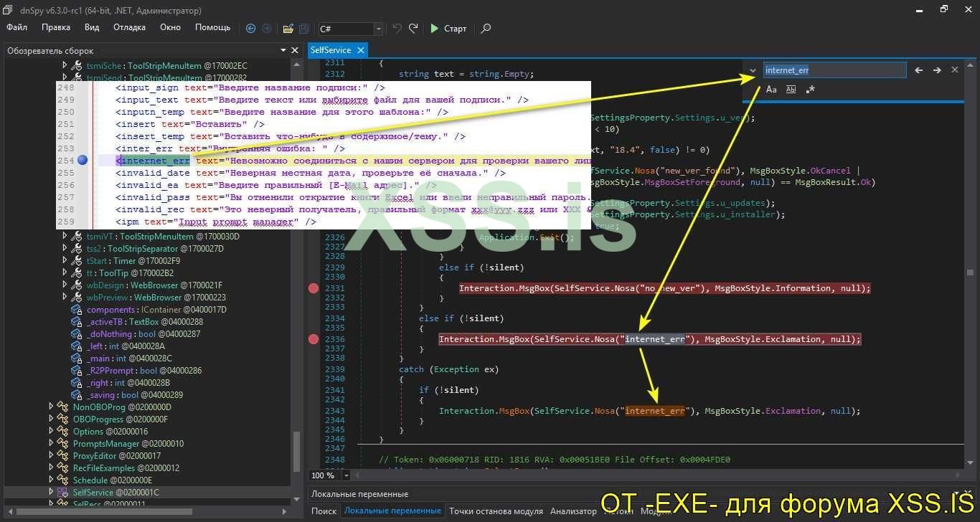Open the Отладка menu
The width and height of the screenshot is (980, 522).
(129, 27)
